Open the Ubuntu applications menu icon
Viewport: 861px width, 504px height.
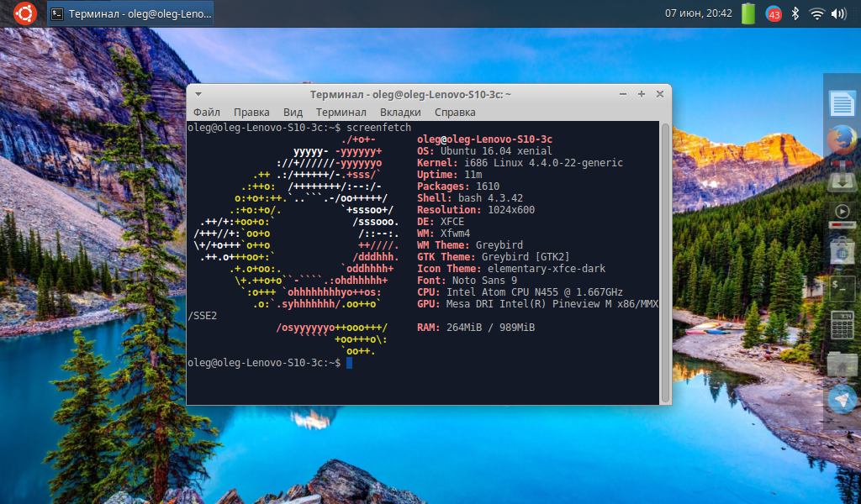24,13
